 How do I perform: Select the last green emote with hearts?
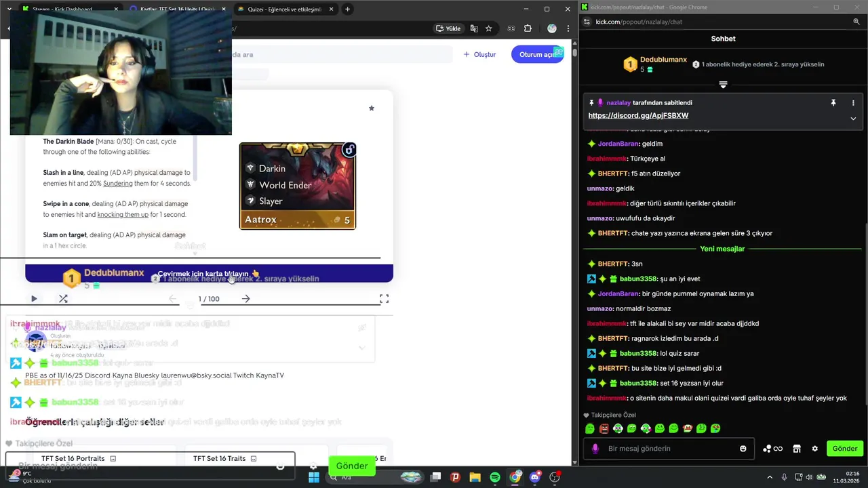(715, 428)
